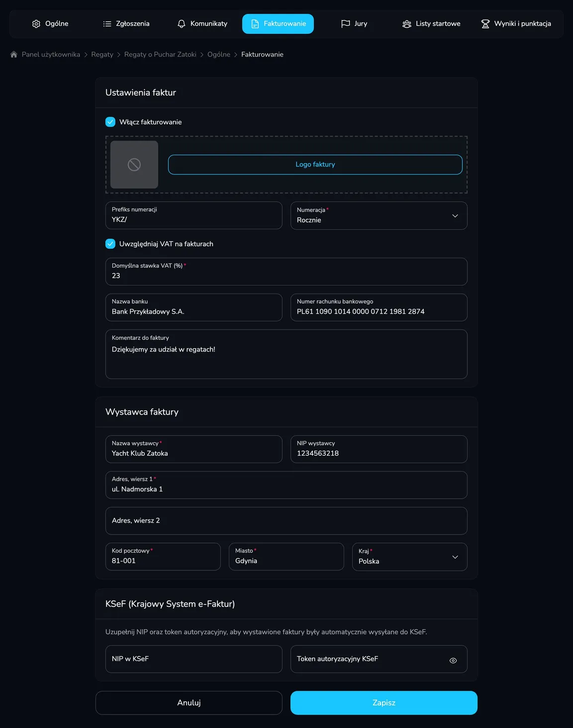Switch to the Ogólne tab

(50, 24)
